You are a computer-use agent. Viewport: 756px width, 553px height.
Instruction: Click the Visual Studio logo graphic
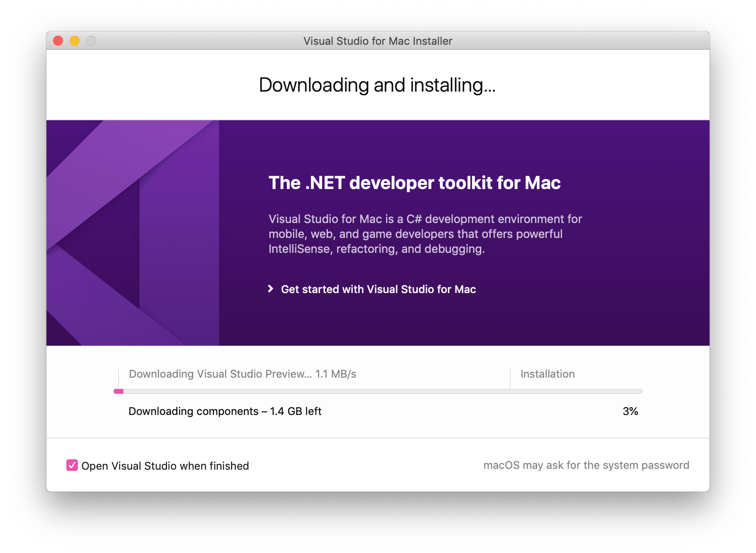(133, 233)
